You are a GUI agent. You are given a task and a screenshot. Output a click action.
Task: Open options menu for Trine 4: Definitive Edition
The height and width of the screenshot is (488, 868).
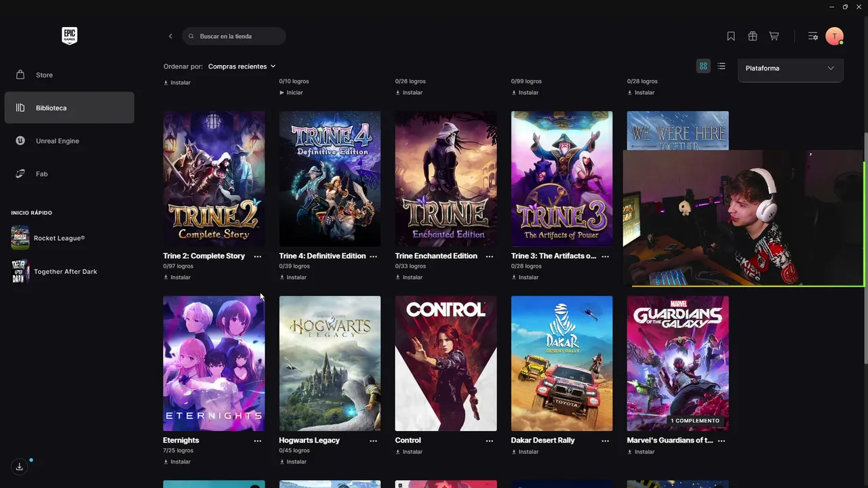coord(374,256)
